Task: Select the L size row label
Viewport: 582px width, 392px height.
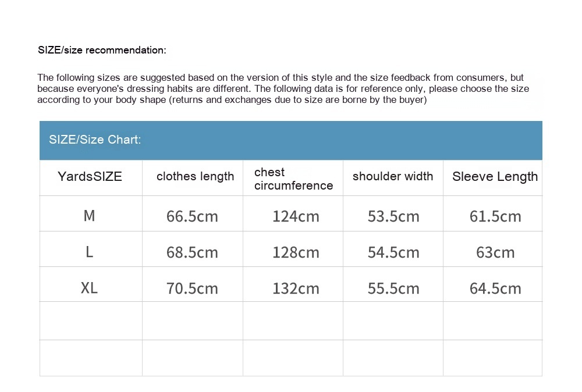Action: pyautogui.click(x=89, y=252)
